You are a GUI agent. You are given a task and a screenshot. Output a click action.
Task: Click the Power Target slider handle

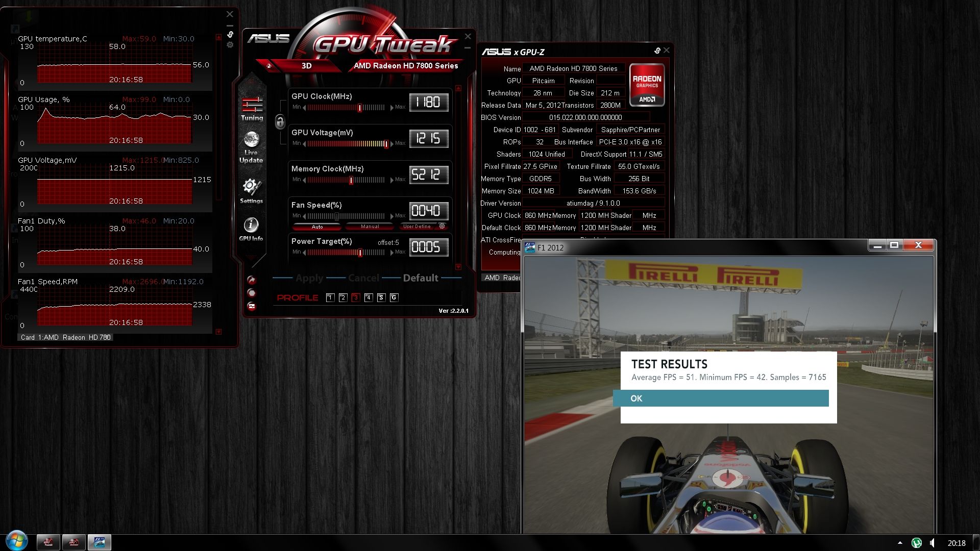360,253
